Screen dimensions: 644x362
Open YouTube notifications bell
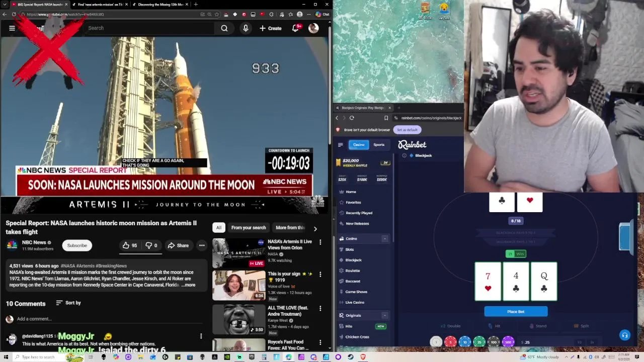tap(296, 28)
